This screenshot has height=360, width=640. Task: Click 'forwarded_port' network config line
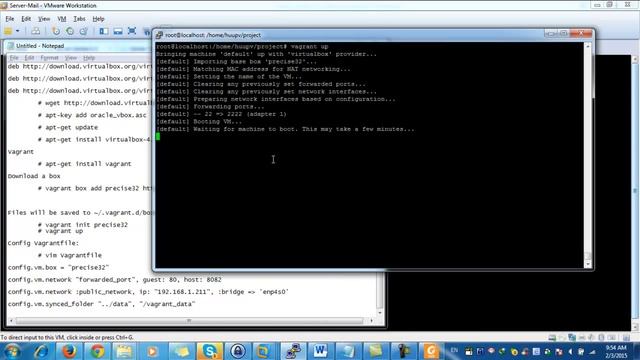tap(114, 280)
